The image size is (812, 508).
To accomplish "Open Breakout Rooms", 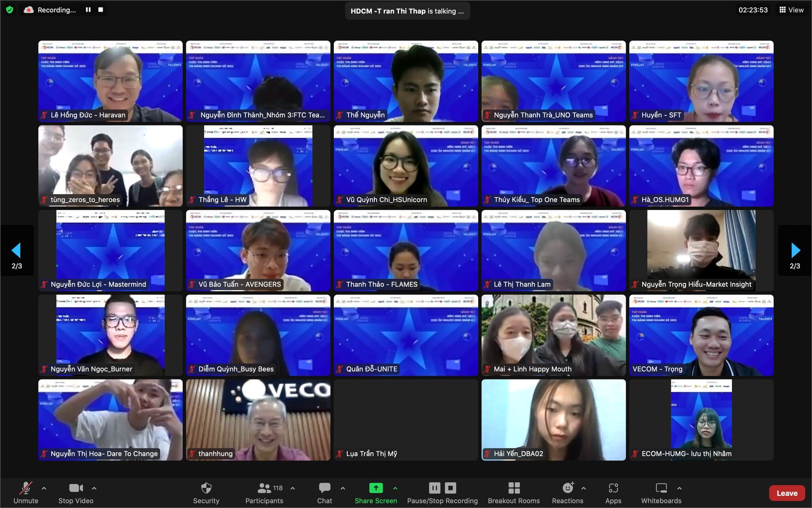I will [514, 488].
